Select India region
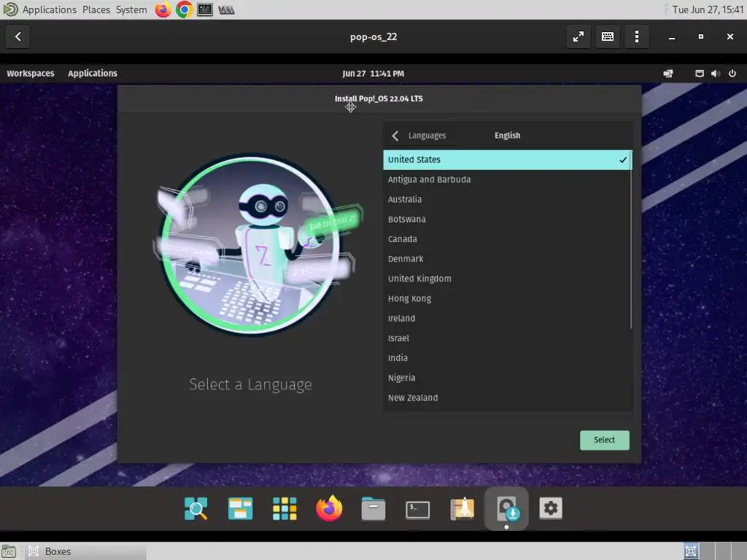This screenshot has height=560, width=747. pyautogui.click(x=508, y=358)
